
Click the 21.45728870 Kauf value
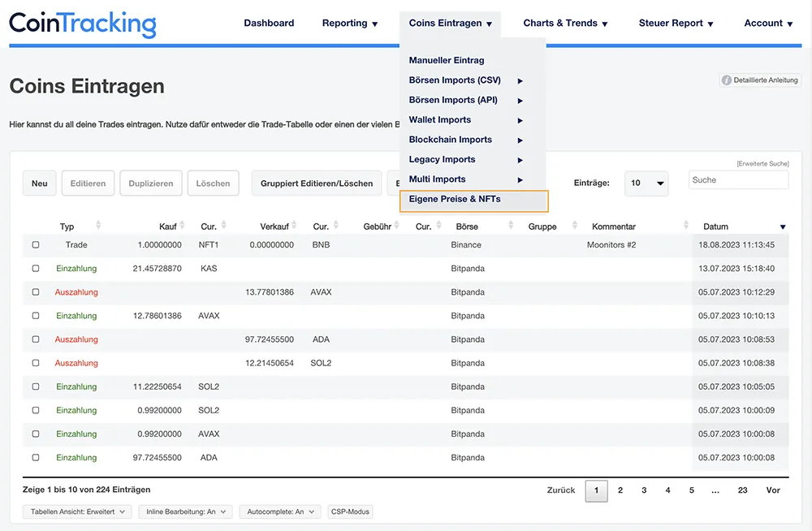point(157,269)
